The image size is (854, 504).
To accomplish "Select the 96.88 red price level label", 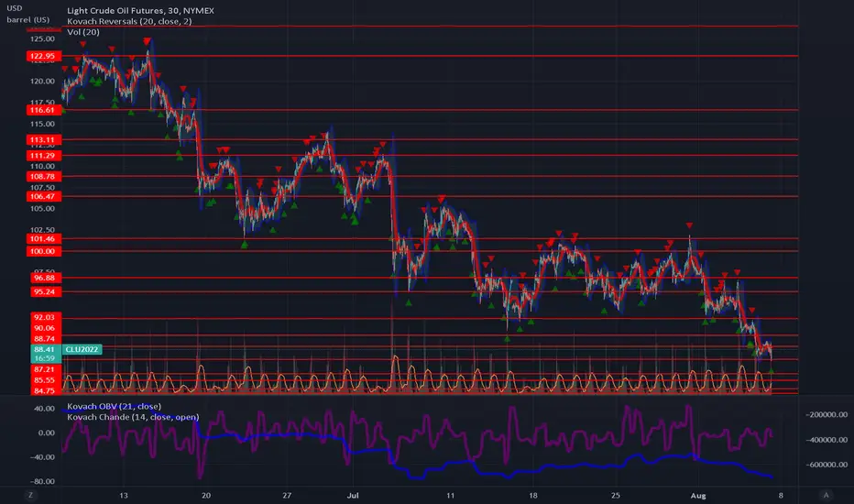I will (44, 278).
